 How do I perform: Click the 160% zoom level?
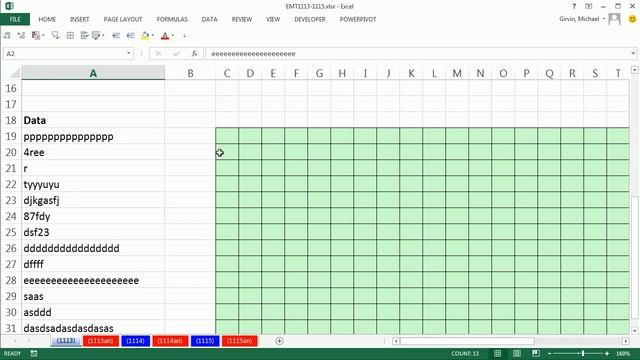pos(623,353)
